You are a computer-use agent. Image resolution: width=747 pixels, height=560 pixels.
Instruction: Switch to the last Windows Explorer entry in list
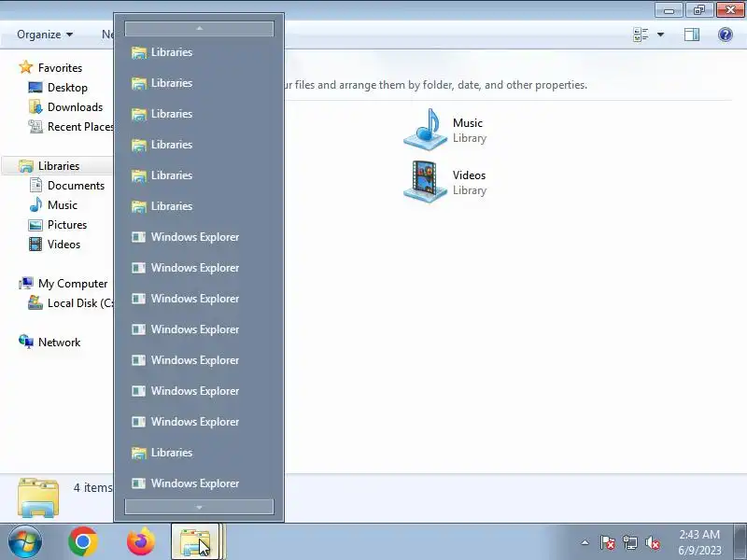[199, 483]
